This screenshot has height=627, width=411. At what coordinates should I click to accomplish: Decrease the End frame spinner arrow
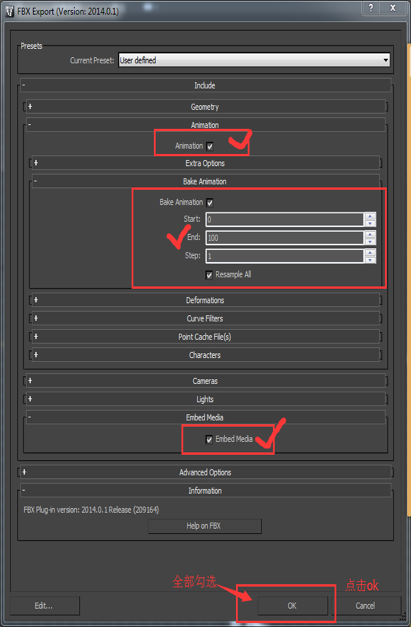pos(370,241)
